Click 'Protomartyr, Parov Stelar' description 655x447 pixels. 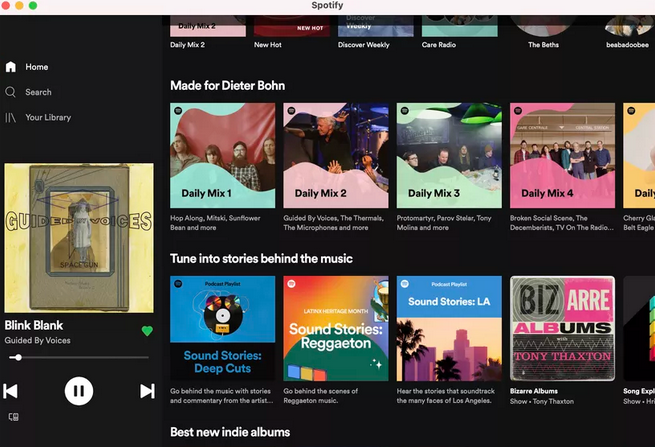[x=444, y=223]
